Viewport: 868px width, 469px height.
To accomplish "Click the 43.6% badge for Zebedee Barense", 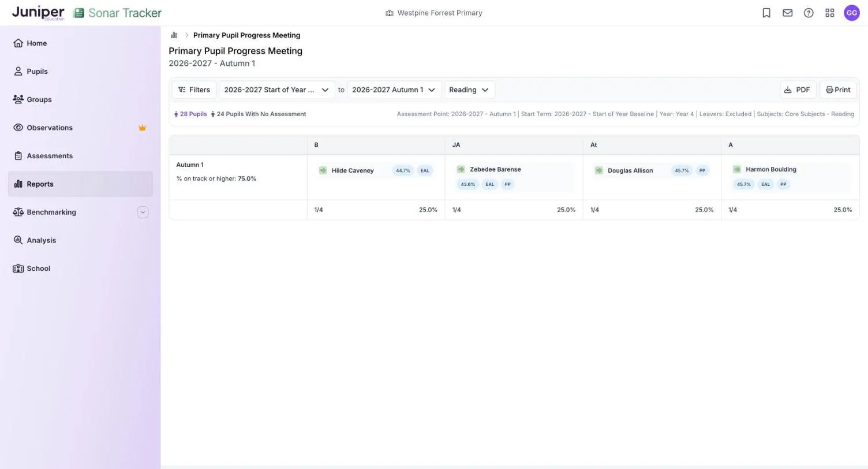I will pyautogui.click(x=467, y=184).
